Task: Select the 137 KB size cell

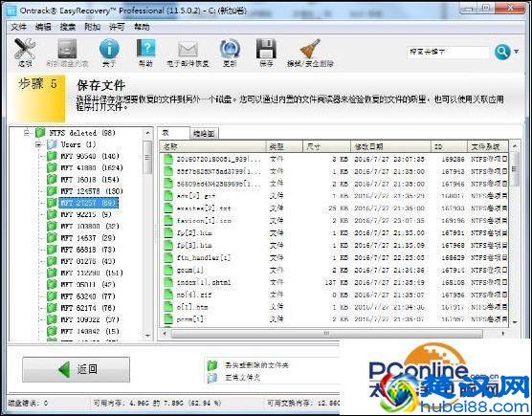Action: pyautogui.click(x=337, y=282)
